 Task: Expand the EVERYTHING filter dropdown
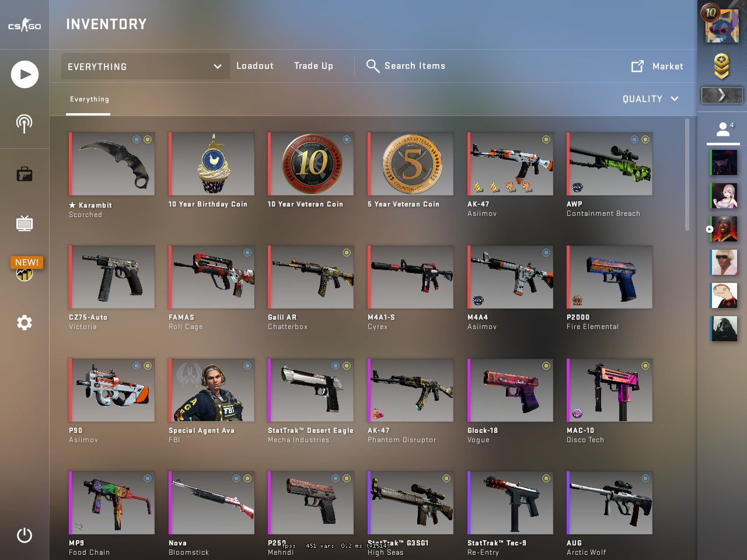point(145,66)
